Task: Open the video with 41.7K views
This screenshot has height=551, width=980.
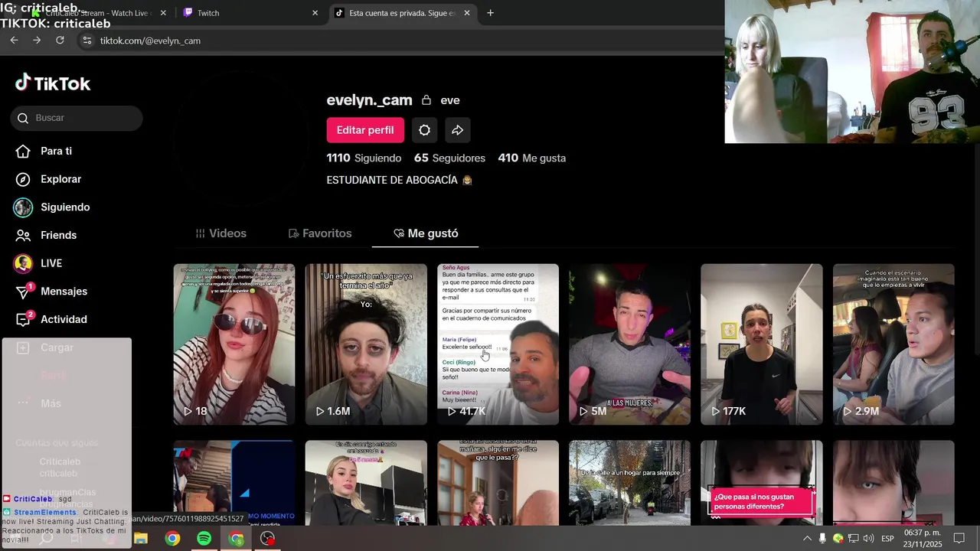Action: 498,344
